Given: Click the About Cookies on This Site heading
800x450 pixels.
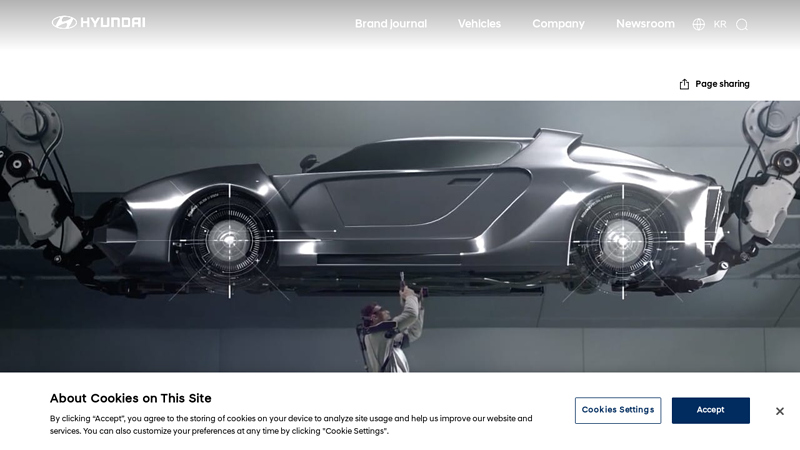Looking at the screenshot, I should (x=131, y=398).
